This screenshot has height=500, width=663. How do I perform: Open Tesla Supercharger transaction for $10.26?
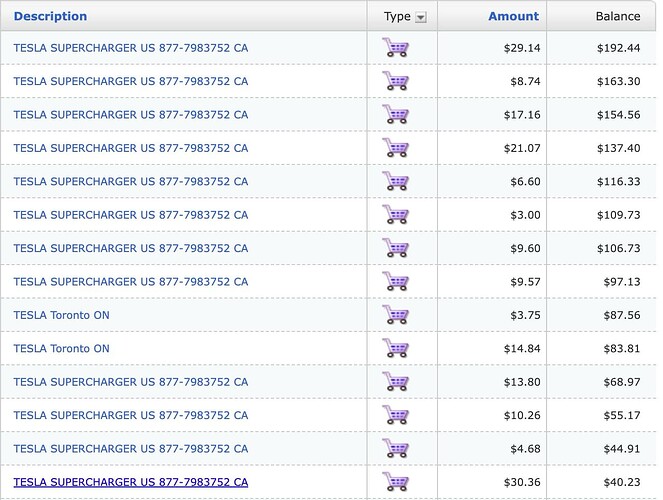point(131,415)
